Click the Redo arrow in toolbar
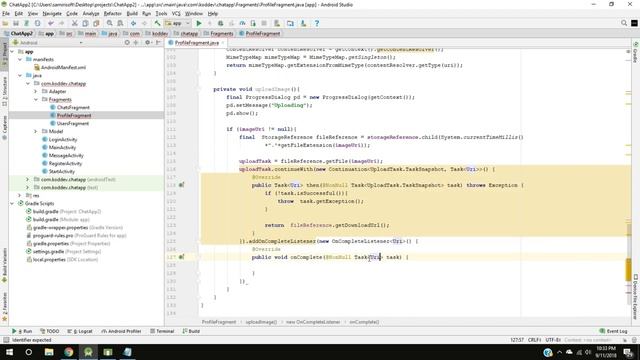The height and width of the screenshot is (360, 640). click(x=62, y=23)
